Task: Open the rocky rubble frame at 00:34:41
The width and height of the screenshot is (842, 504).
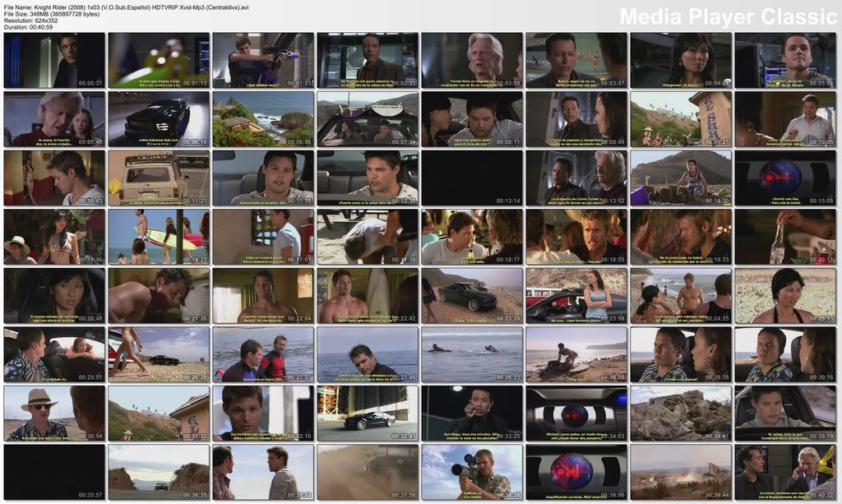Action: tap(680, 414)
